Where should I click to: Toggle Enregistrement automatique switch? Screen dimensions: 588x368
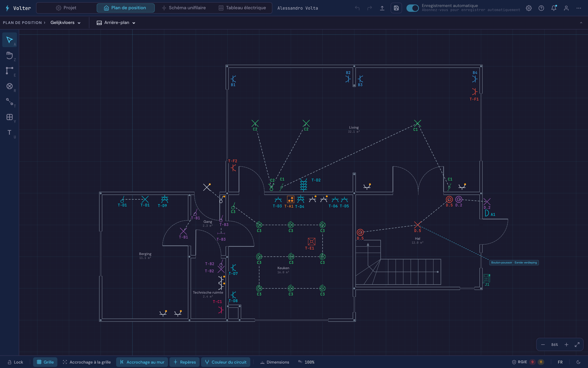[x=413, y=8]
